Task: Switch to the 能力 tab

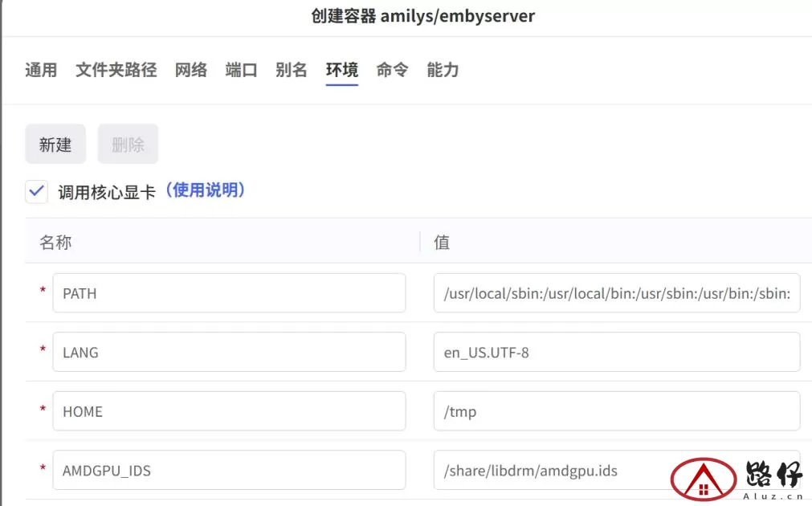Action: (443, 70)
